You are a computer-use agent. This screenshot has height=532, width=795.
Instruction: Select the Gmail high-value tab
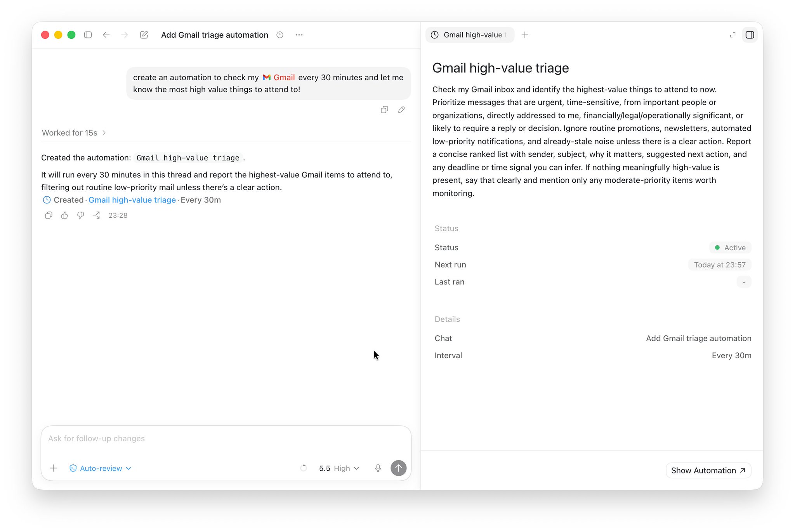470,35
